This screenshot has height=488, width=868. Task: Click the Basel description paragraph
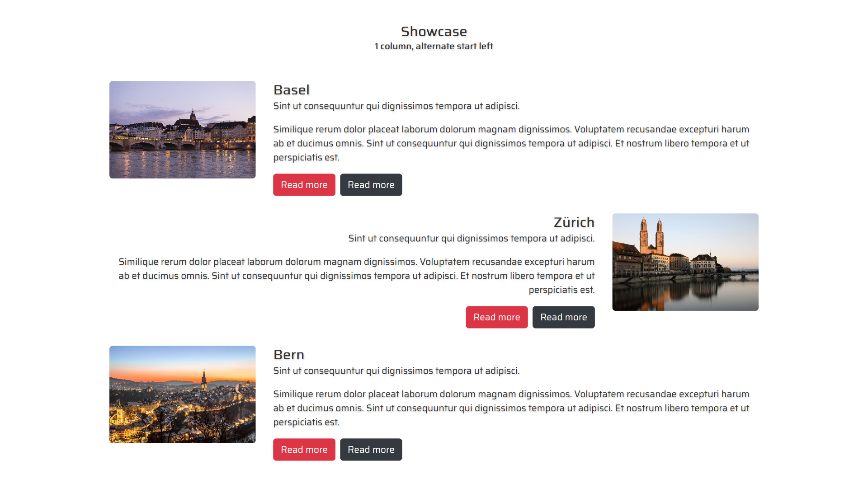click(x=511, y=143)
